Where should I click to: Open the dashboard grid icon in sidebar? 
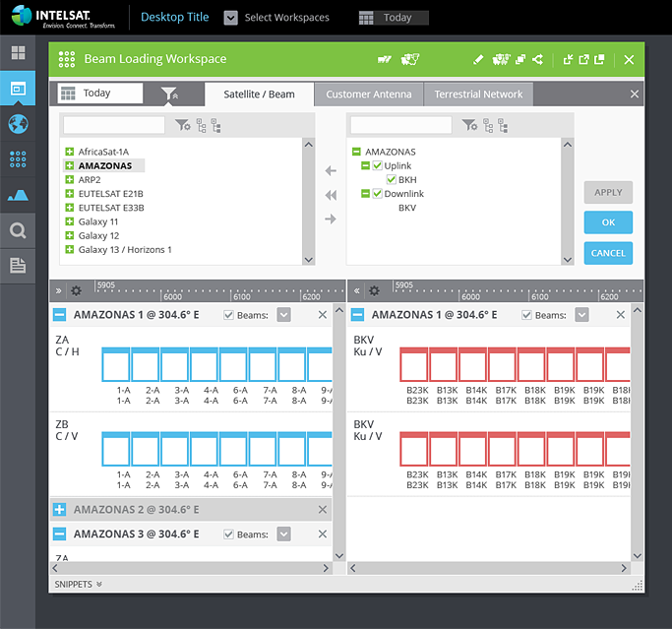click(x=18, y=53)
